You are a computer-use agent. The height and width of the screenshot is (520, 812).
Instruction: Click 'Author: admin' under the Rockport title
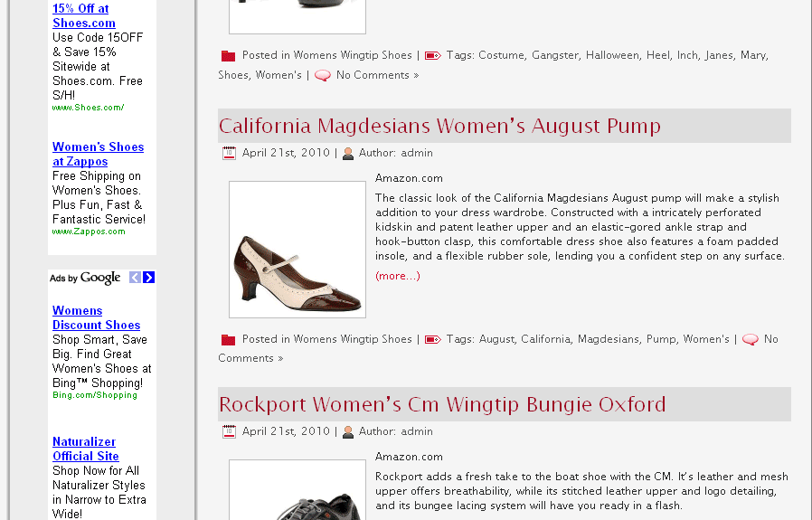click(396, 431)
